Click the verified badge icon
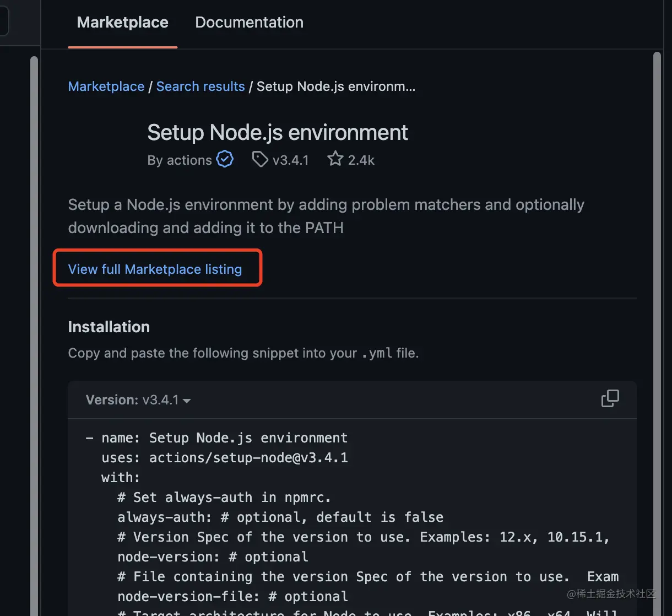Screen dimensions: 672x616 (225, 160)
